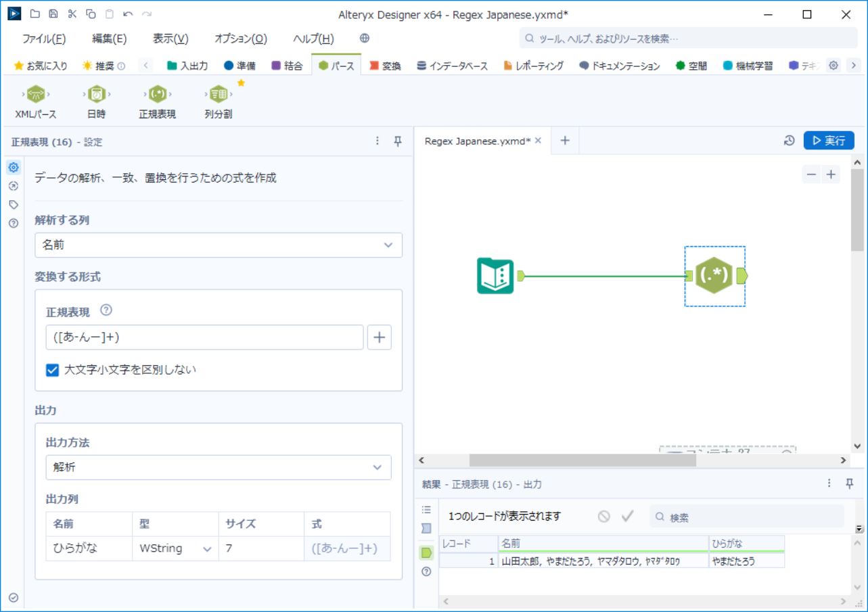Click the 実行 run button
The width and height of the screenshot is (868, 612).
(829, 141)
